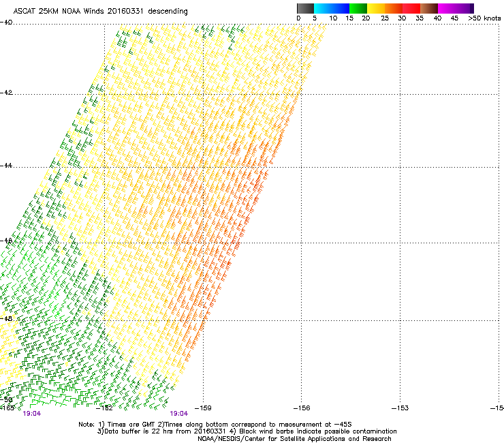Image resolution: width=504 pixels, height=443 pixels.
Task: Click the cyan 5-10 knots legend swatch
Action: coord(322,8)
